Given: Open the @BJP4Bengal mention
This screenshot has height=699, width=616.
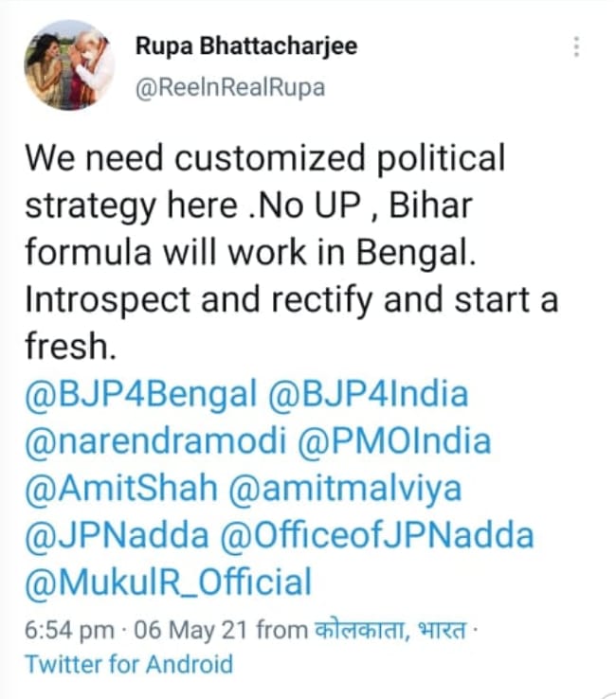Looking at the screenshot, I should tap(140, 394).
